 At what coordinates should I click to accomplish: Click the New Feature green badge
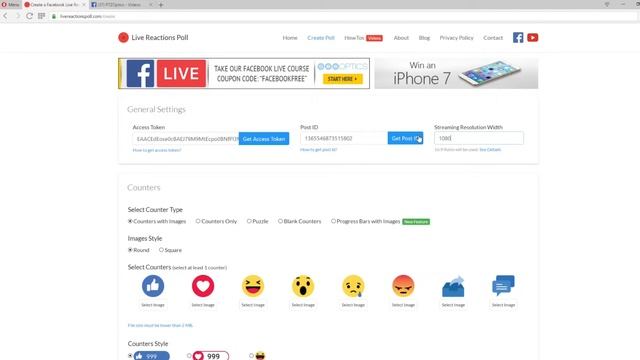point(416,222)
